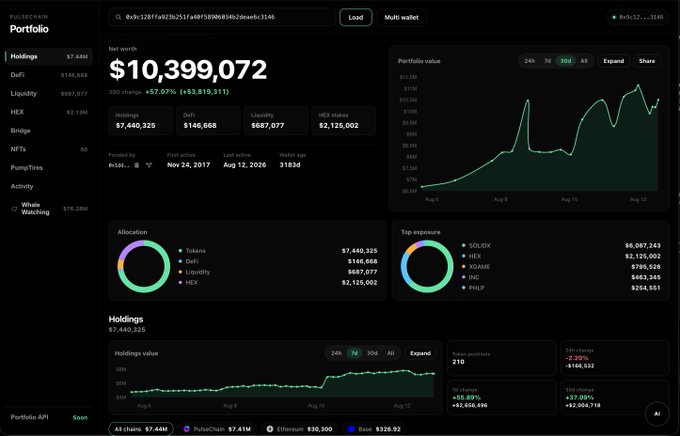Click the PulseChain logo icon in chain filter

[x=186, y=429]
